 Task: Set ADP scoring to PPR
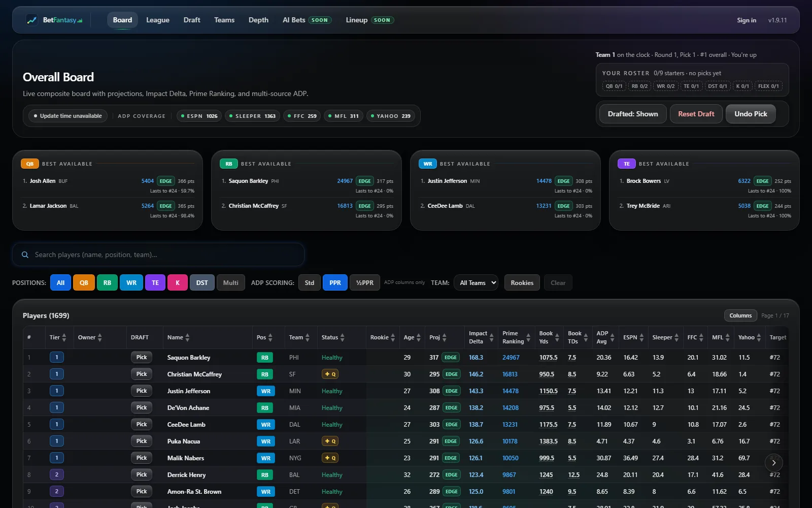335,283
